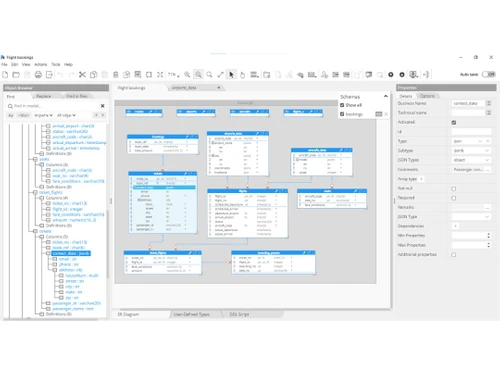Click the previous search result arrow
The image size is (500, 375).
click(96, 115)
